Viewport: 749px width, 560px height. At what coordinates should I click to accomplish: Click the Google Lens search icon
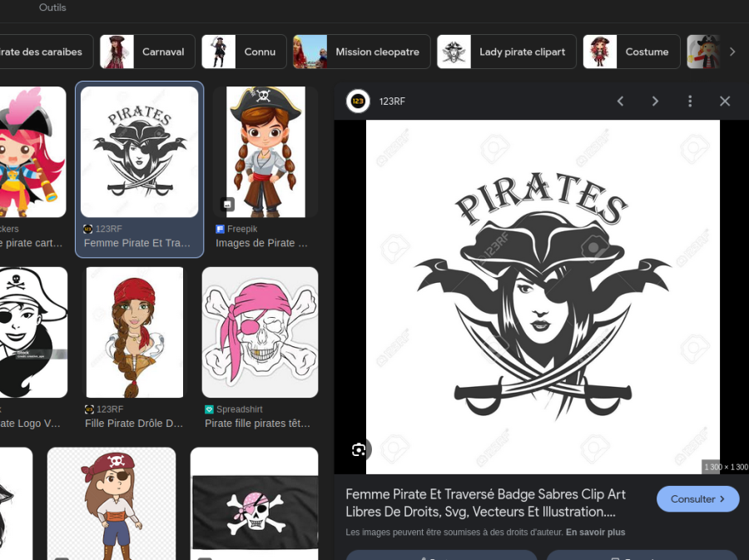tap(359, 449)
